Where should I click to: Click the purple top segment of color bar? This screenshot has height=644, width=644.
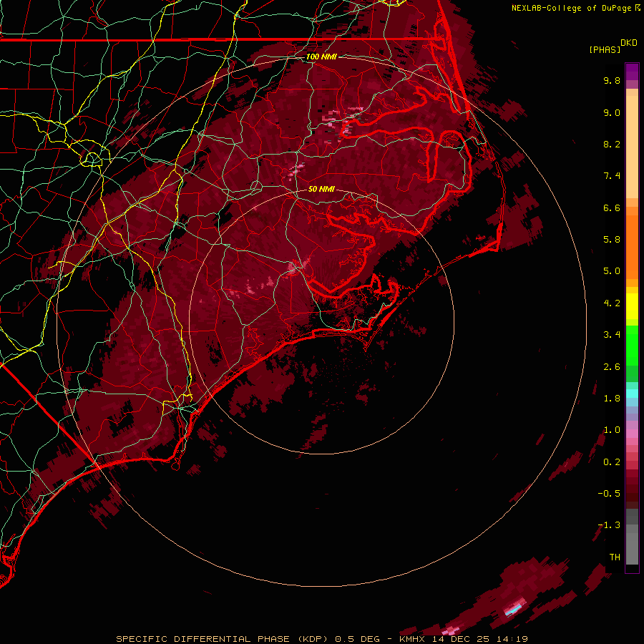click(632, 72)
